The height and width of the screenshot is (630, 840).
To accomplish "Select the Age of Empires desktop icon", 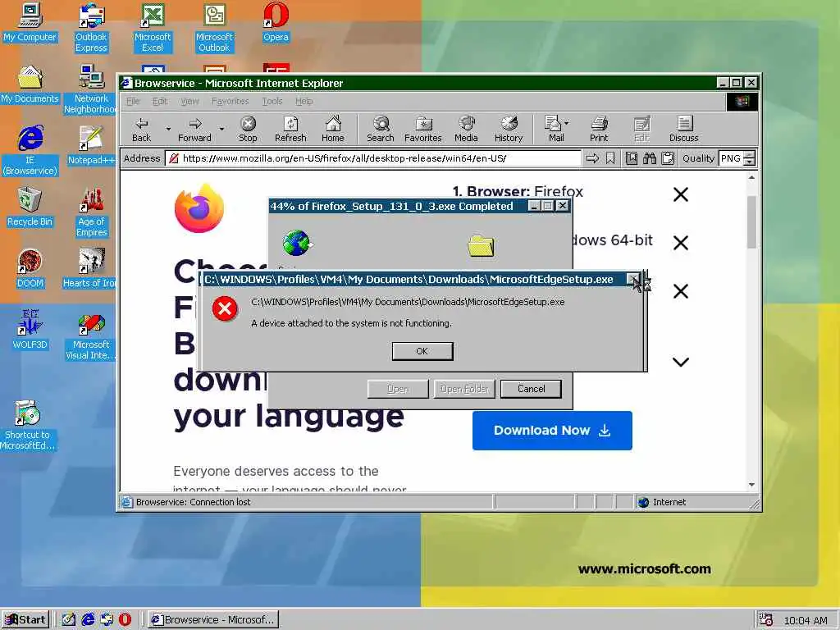I will click(x=92, y=212).
